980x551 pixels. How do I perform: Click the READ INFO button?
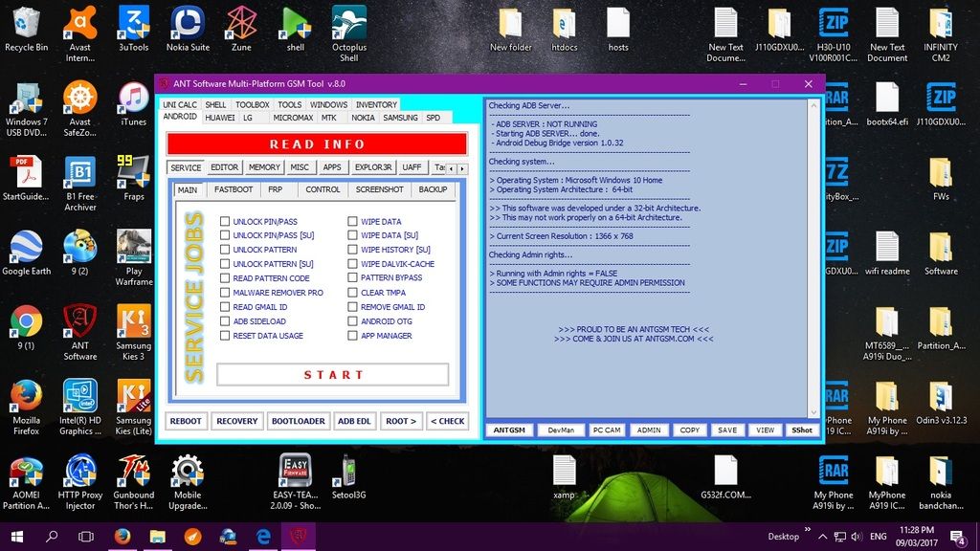click(x=317, y=144)
